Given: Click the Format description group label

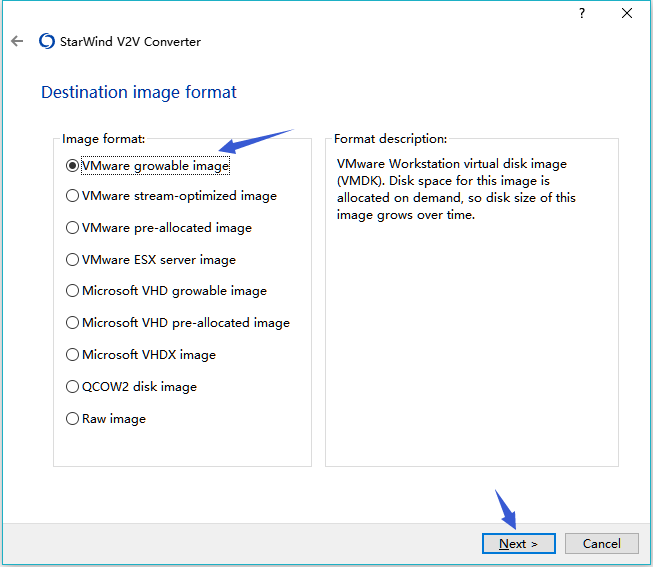Looking at the screenshot, I should [x=390, y=139].
